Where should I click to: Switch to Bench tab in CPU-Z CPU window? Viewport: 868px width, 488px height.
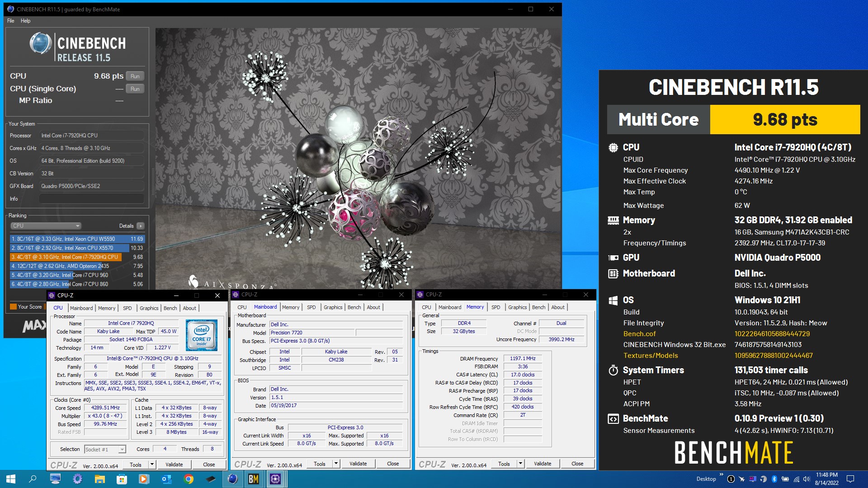pos(170,308)
